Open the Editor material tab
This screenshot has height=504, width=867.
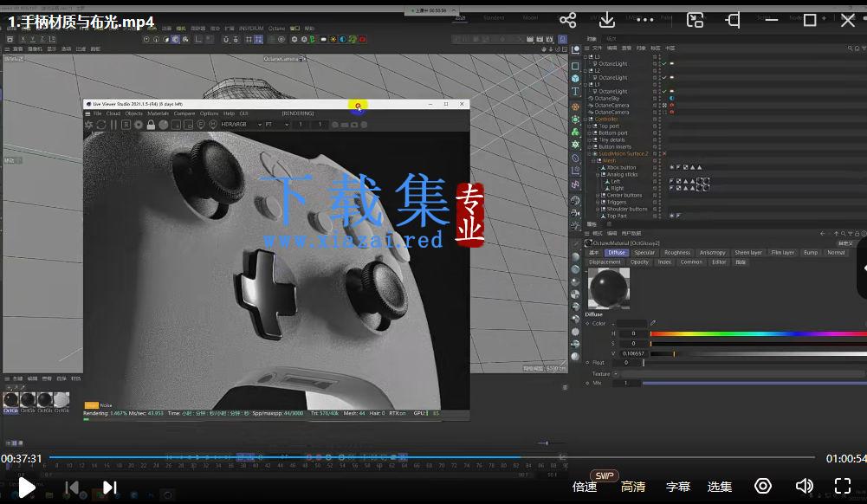[x=719, y=262]
